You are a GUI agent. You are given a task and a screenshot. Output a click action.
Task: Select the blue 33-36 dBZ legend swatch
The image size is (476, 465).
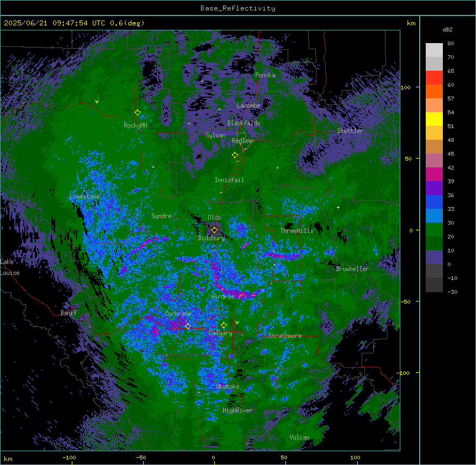(434, 202)
